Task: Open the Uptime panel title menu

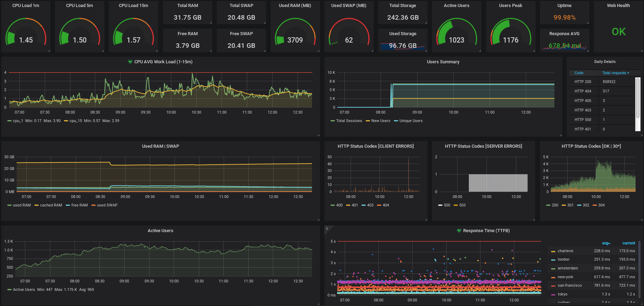Action: click(x=564, y=6)
